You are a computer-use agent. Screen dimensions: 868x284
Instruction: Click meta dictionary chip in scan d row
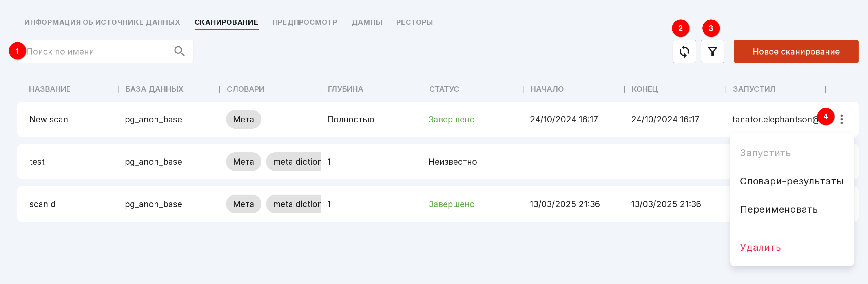293,204
